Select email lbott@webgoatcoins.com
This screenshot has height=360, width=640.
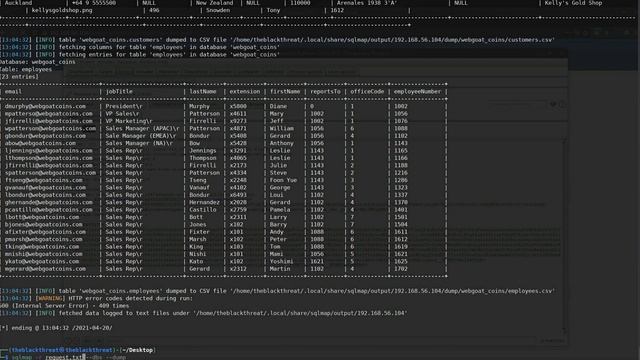coord(42,217)
